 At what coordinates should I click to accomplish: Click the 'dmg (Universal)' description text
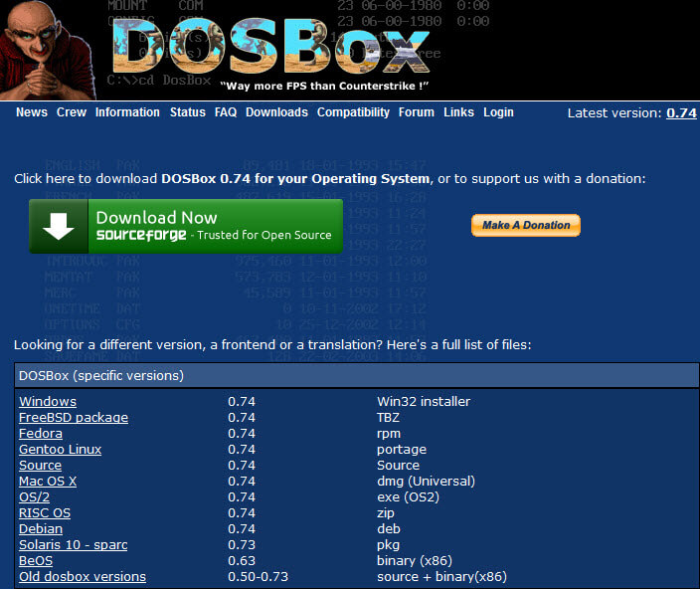[426, 482]
